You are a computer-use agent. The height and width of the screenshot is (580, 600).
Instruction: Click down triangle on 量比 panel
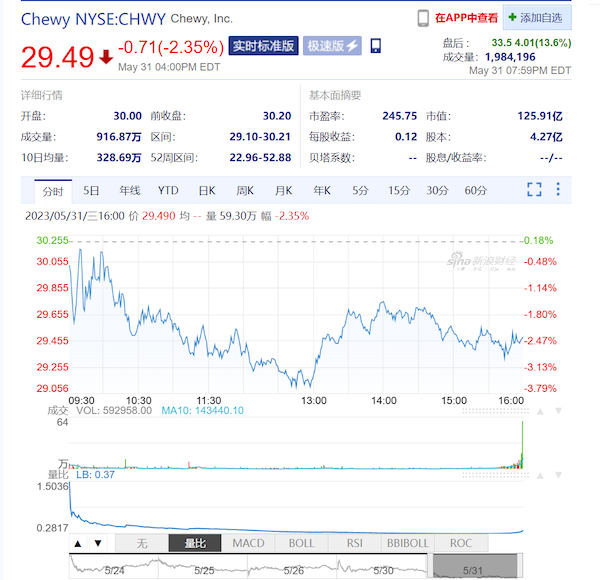(558, 476)
